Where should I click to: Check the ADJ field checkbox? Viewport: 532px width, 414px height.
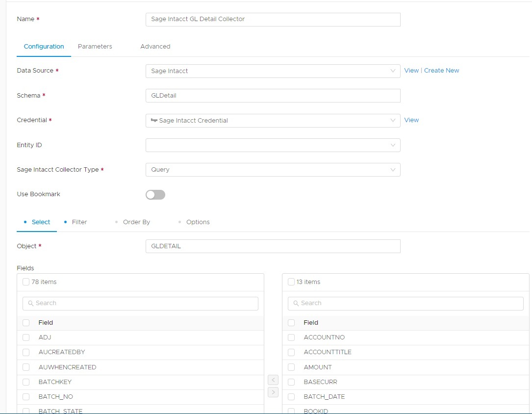coord(26,337)
